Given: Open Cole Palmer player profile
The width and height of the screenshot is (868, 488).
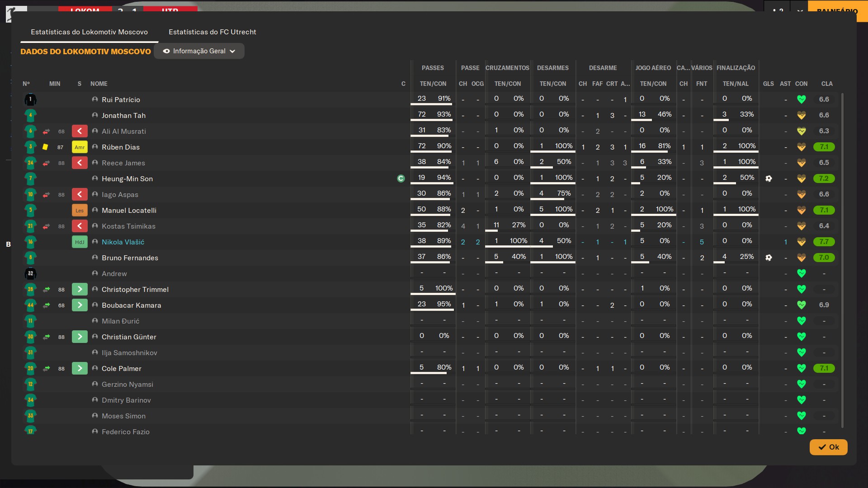Looking at the screenshot, I should (122, 369).
